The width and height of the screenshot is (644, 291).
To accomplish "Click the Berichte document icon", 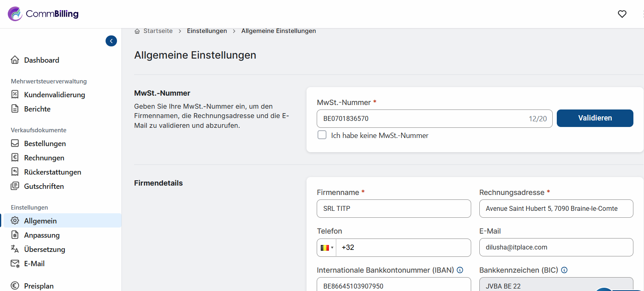I will [x=15, y=109].
